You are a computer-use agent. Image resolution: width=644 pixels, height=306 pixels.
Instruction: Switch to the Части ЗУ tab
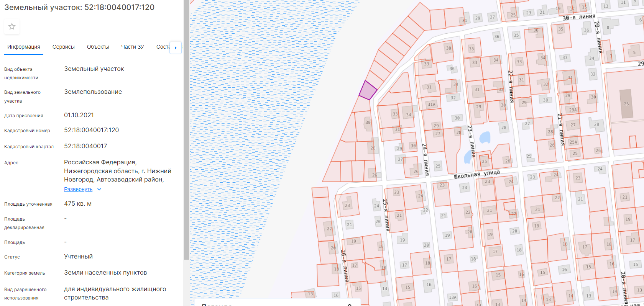pyautogui.click(x=133, y=47)
